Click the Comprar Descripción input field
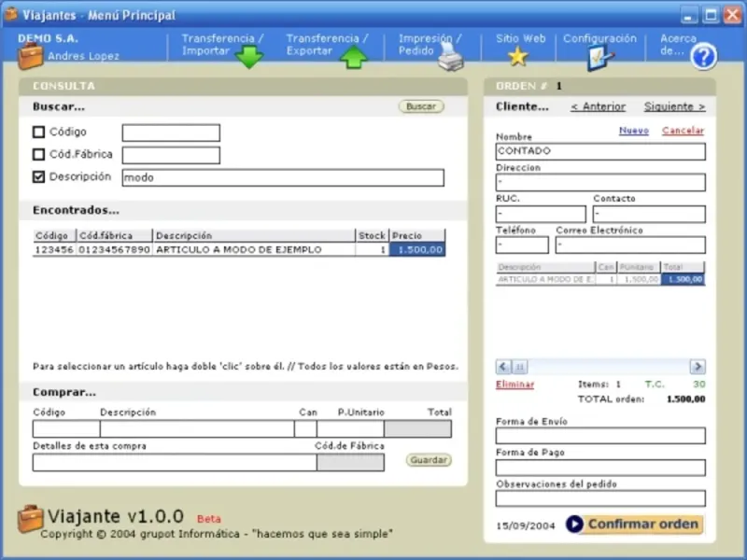The width and height of the screenshot is (747, 560). [x=197, y=428]
